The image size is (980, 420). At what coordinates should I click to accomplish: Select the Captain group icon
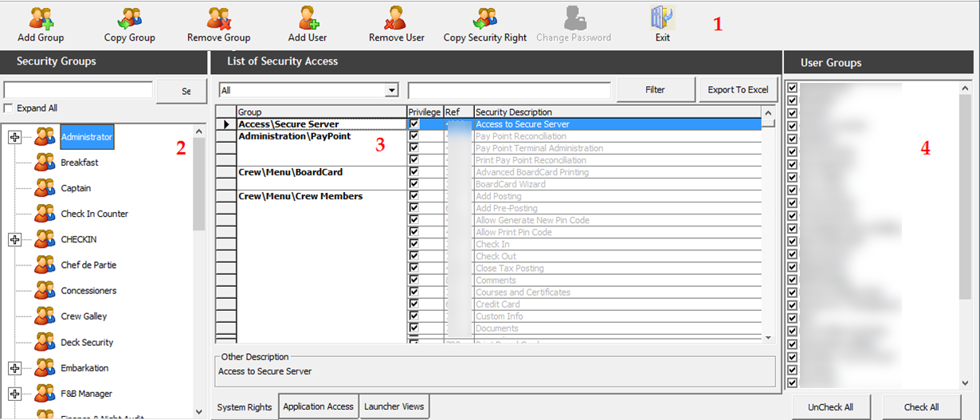coord(45,188)
